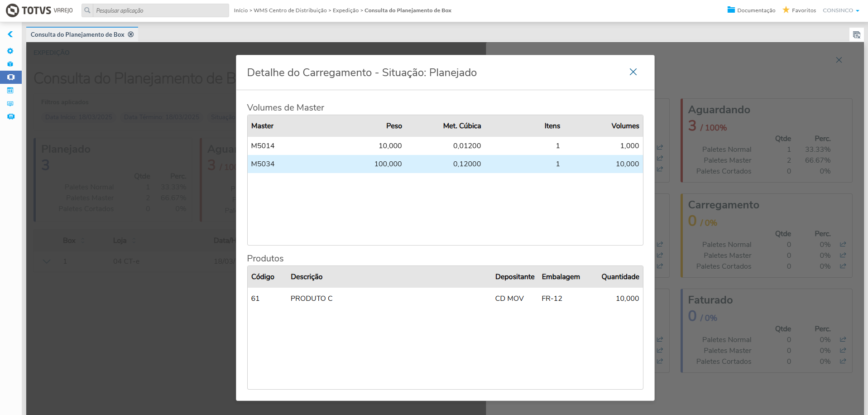Collapse the sidebar with the back arrow
This screenshot has height=415, width=868.
[10, 34]
